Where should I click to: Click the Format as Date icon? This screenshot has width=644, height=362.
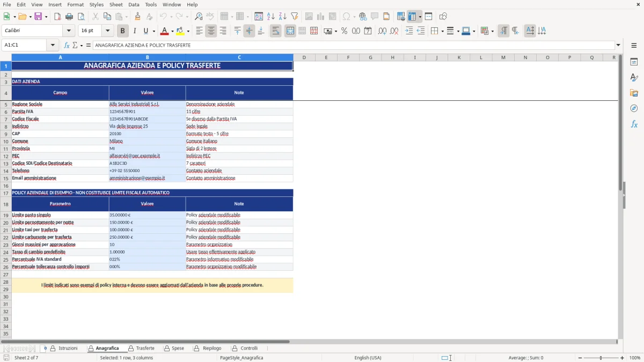pyautogui.click(x=368, y=31)
